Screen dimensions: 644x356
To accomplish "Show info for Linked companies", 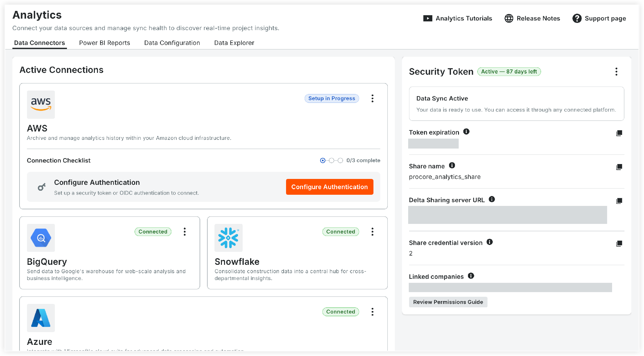I will (x=471, y=276).
